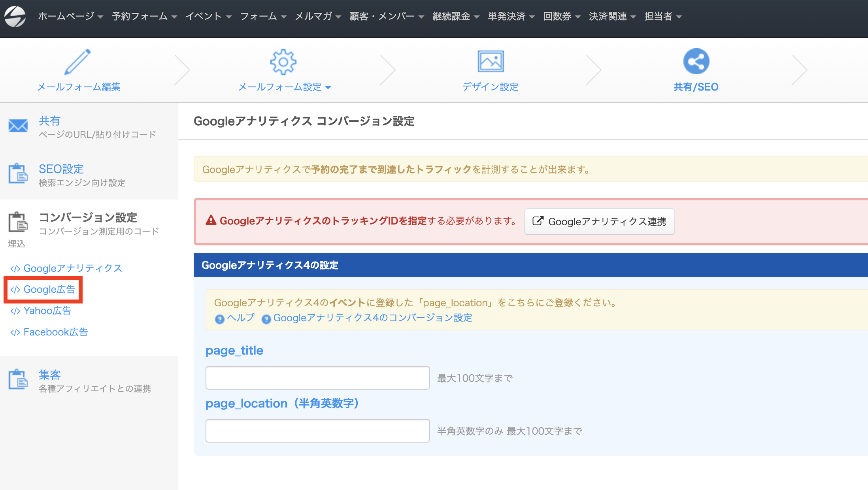Focus the page_location text field

(x=317, y=431)
